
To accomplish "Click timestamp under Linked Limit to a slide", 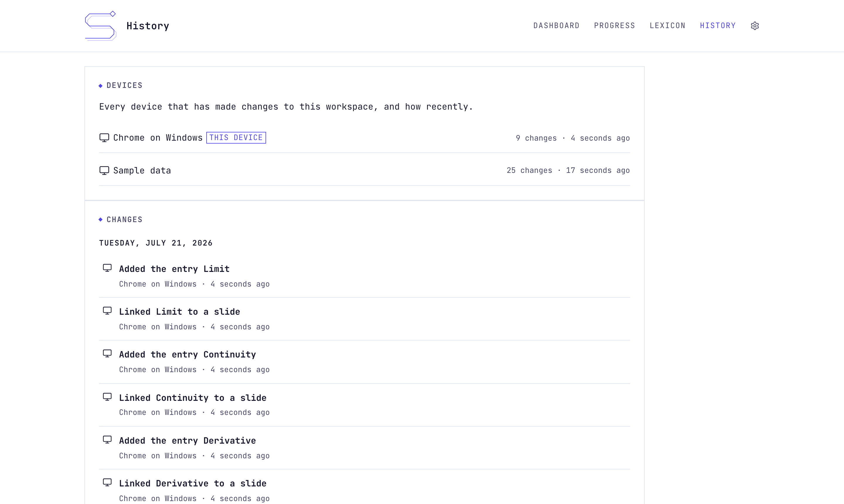I will (x=240, y=327).
